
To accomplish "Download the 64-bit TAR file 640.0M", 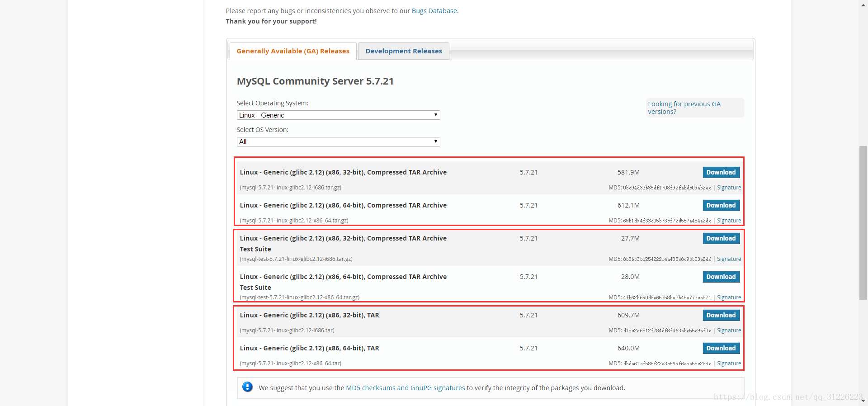I will [721, 348].
